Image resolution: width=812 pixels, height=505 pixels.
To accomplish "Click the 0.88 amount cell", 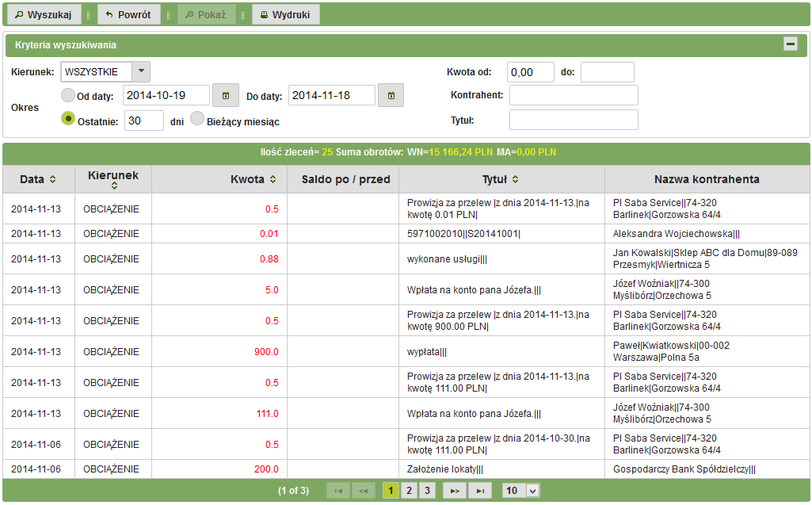I will pyautogui.click(x=219, y=258).
